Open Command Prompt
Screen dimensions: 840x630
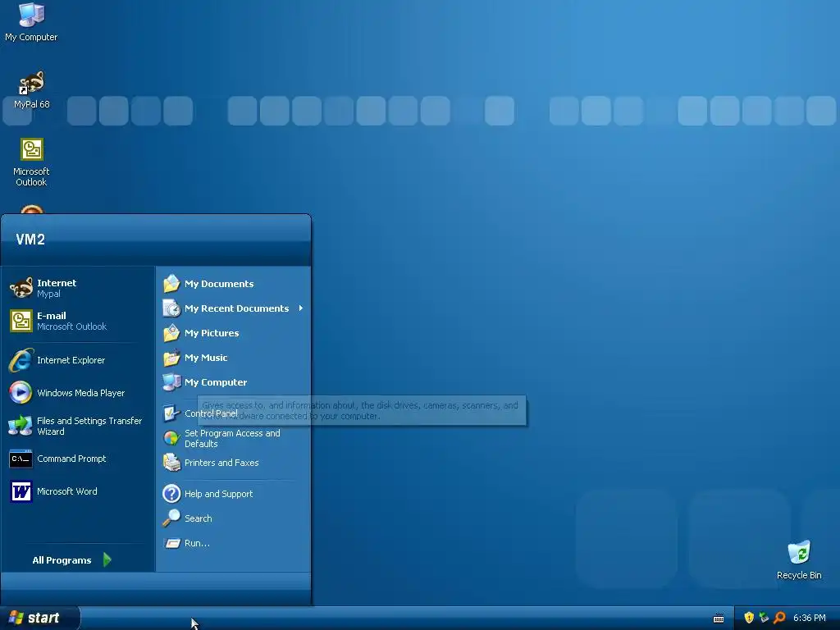pos(78,459)
